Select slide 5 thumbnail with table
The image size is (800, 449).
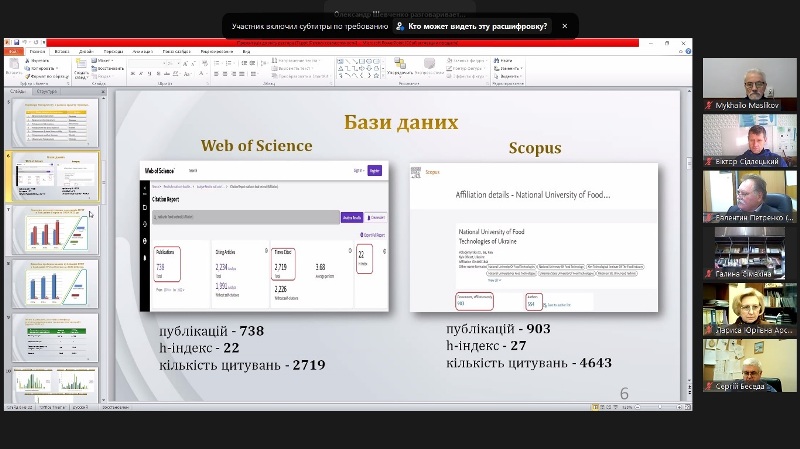click(x=55, y=123)
